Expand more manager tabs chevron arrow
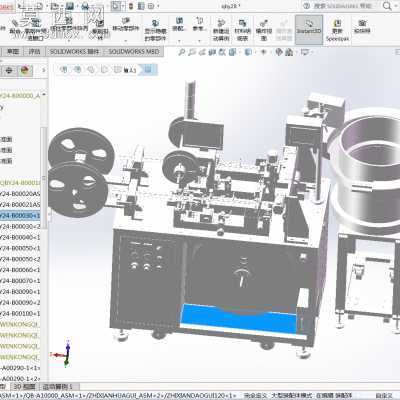The image size is (400, 400). [x=43, y=70]
